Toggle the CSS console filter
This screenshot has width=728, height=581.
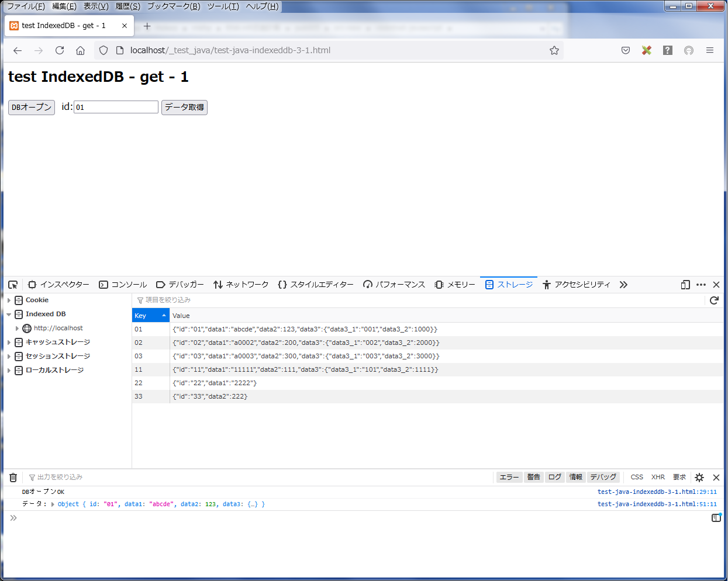[637, 478]
